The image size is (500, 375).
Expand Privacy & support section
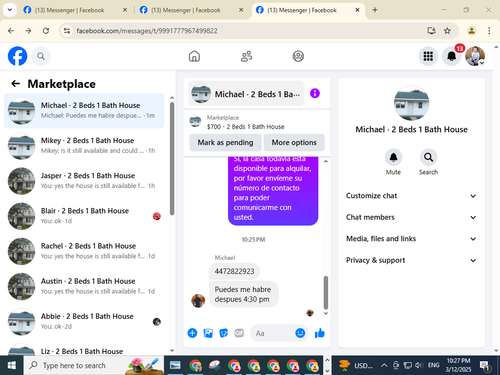tap(411, 260)
